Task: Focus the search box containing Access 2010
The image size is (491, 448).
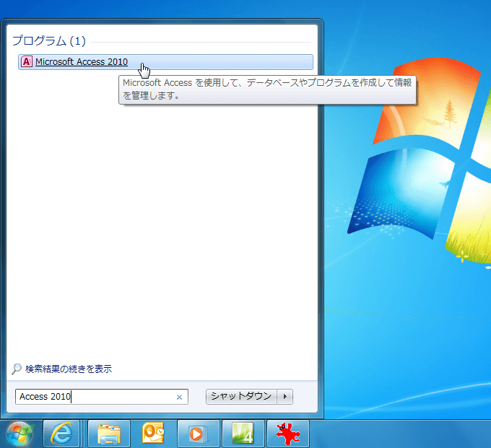Action: (102, 397)
